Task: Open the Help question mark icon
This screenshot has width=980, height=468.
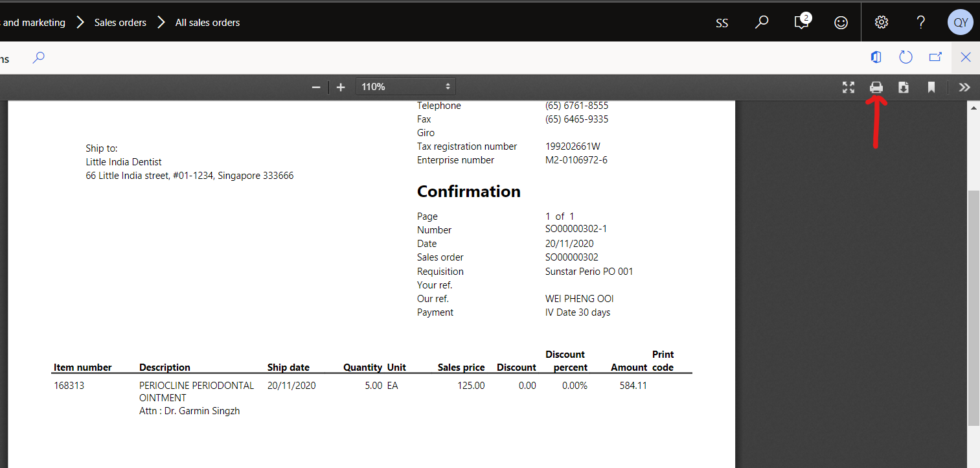Action: [x=921, y=22]
